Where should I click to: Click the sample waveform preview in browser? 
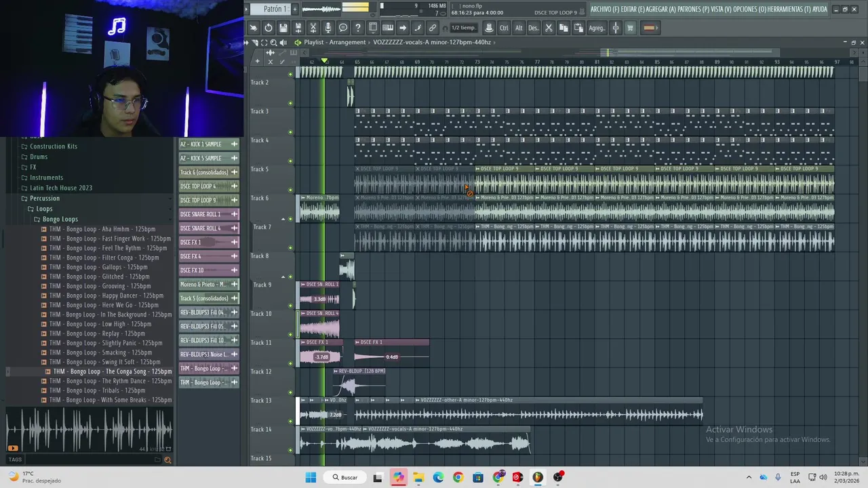88,430
